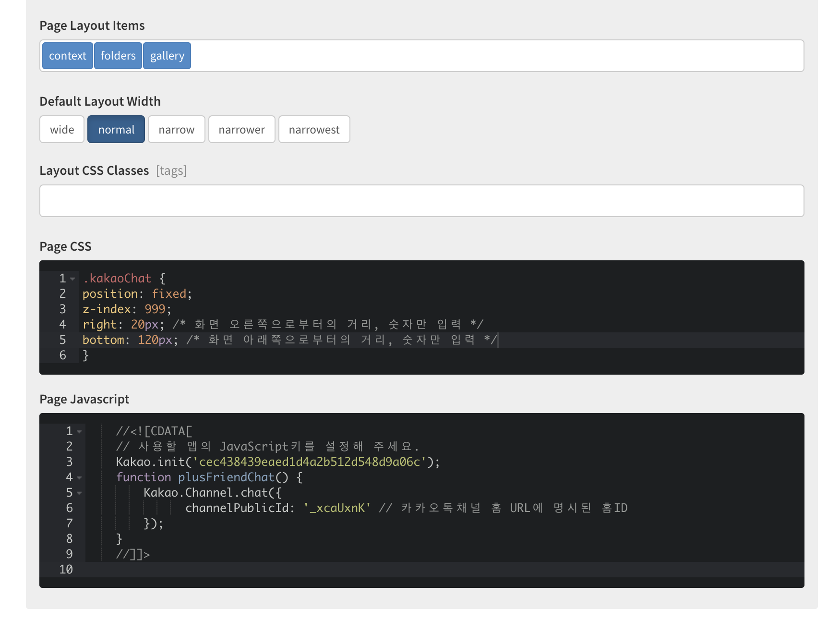Collapse the Kakao.Channel.chat fold arrow
840x634 pixels.
coord(79,493)
